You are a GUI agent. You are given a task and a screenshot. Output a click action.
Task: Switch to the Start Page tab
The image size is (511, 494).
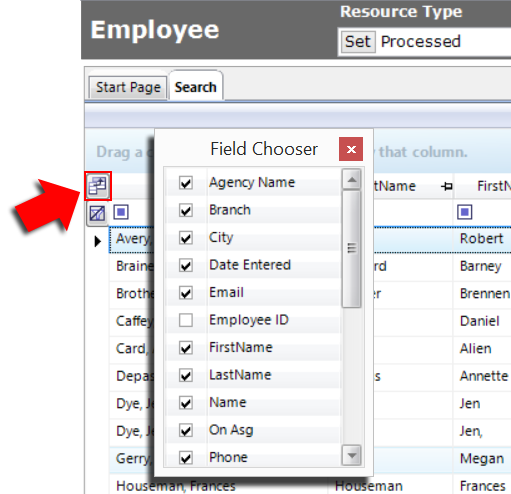coord(128,87)
